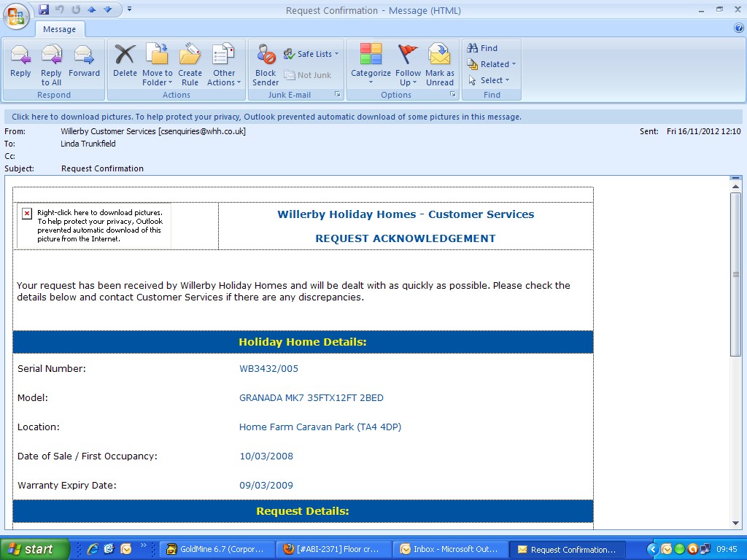Click the Undo arrow in quick access
Screen dimensions: 747x560
60,9
